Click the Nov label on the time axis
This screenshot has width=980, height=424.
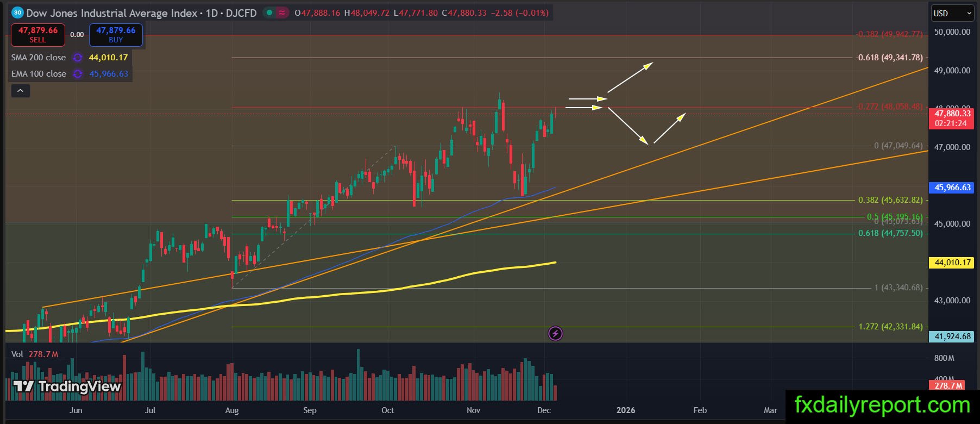click(x=474, y=410)
